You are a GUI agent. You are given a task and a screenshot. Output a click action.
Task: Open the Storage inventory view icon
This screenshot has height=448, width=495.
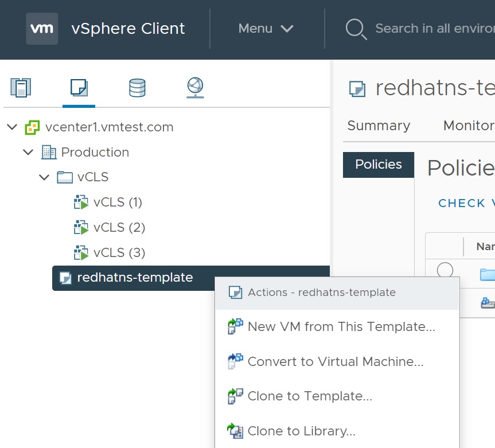click(x=137, y=88)
